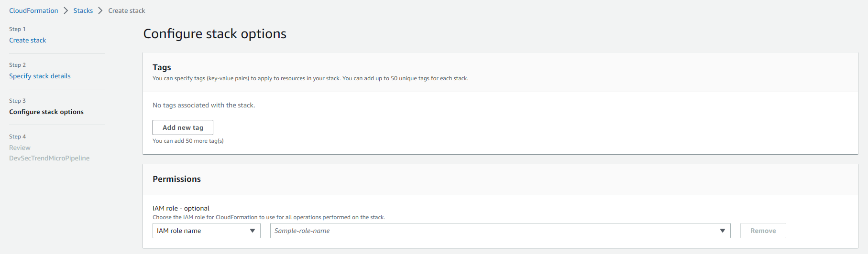
Task: Click the Review step label
Action: pyautogui.click(x=20, y=148)
